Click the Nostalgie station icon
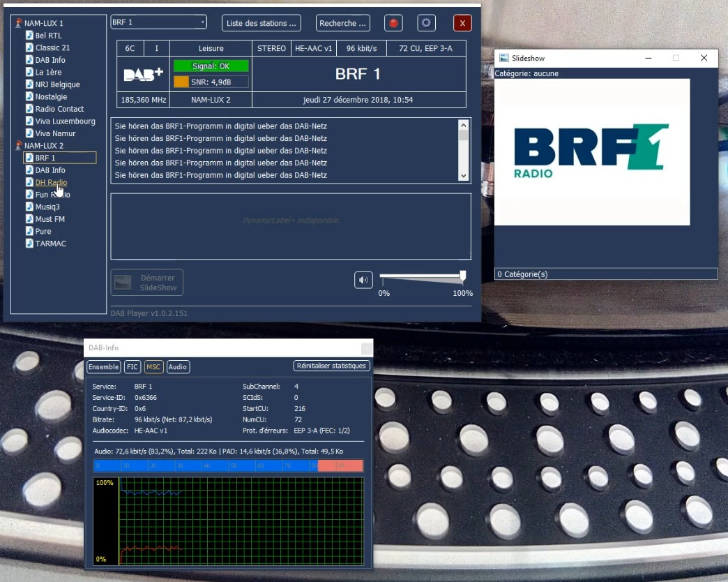The image size is (728, 582). (x=29, y=96)
